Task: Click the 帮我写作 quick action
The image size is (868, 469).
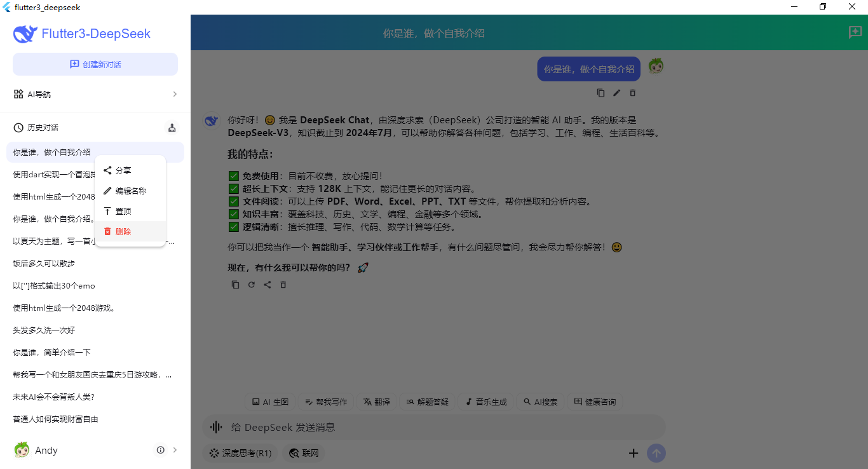Action: 326,402
